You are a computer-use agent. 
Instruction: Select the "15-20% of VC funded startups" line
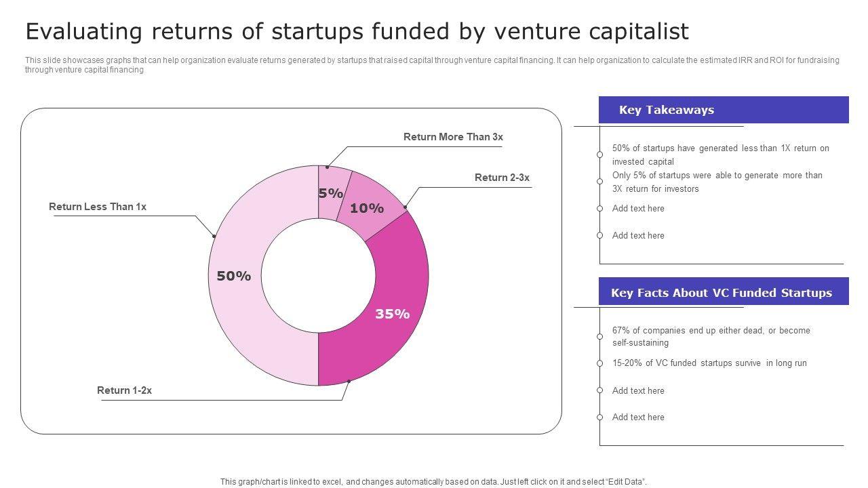[x=709, y=363]
